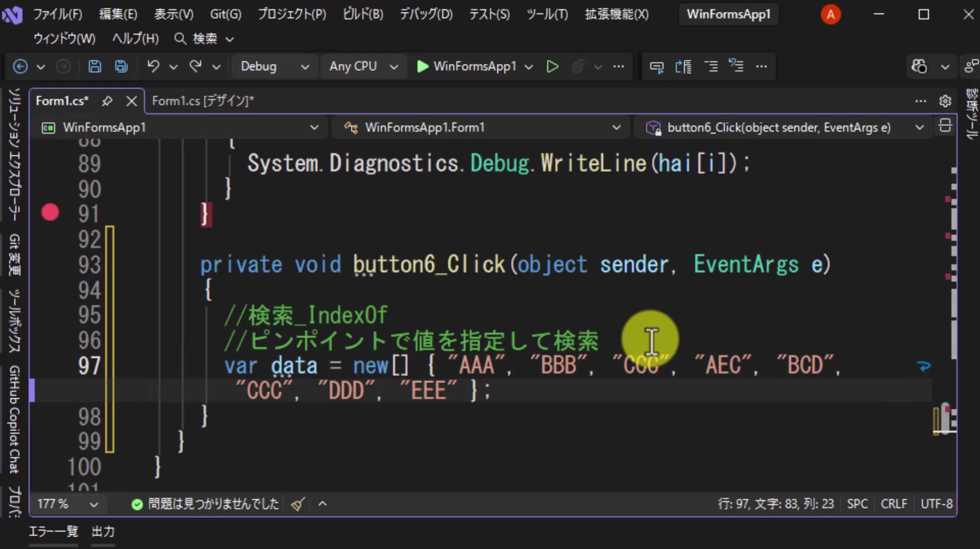Open the ツール(T) menu
Screen dimensions: 980x549
547,14
